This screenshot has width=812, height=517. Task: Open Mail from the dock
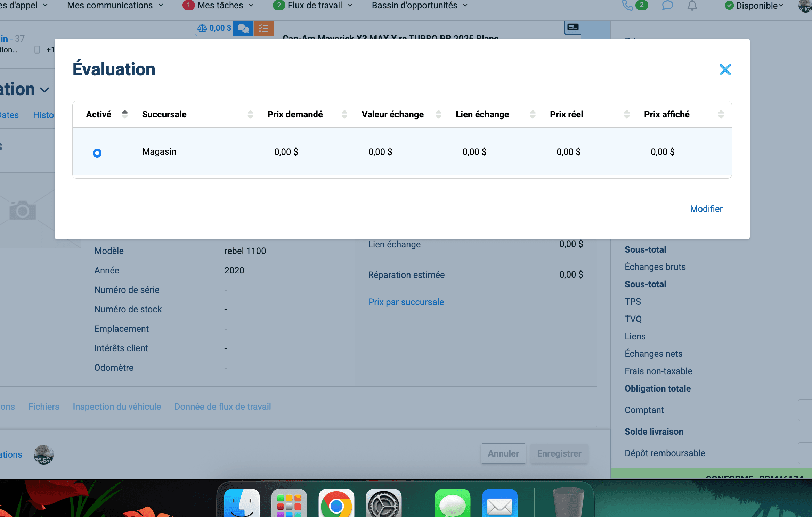tap(500, 503)
